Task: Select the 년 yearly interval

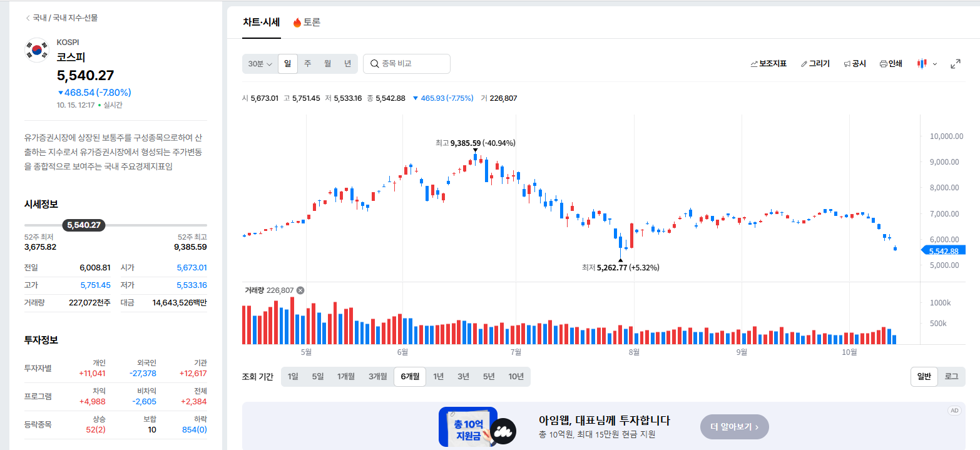Action: tap(347, 64)
